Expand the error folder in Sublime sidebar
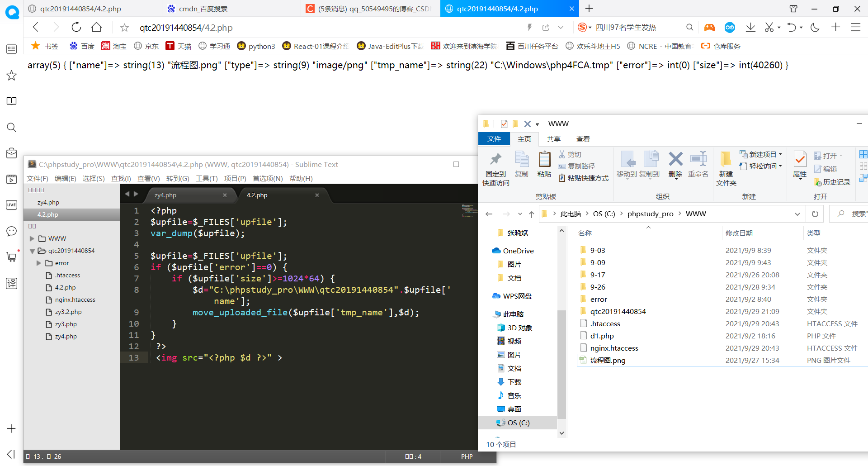 point(39,263)
